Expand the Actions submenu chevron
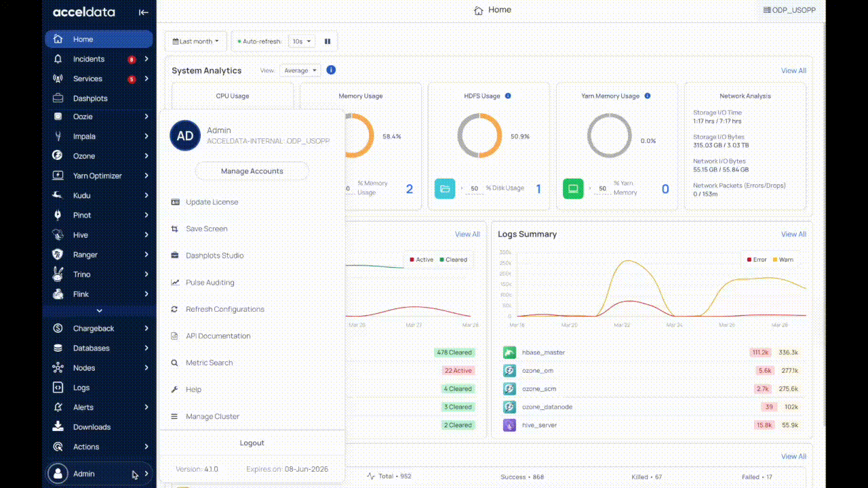Viewport: 868px width, 488px height. (x=146, y=447)
